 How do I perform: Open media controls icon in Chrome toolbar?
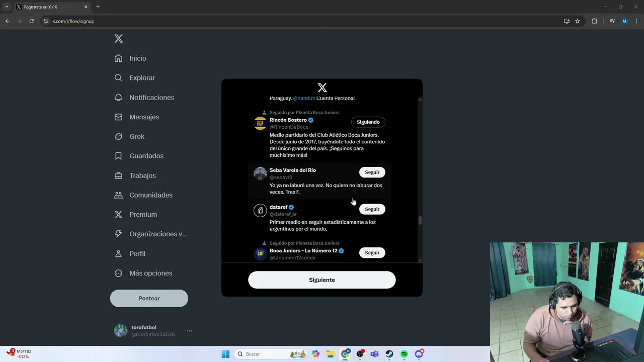point(612,21)
